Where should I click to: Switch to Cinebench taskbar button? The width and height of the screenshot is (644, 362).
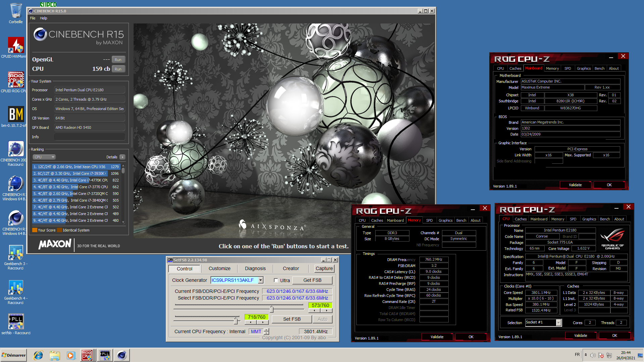(122, 355)
